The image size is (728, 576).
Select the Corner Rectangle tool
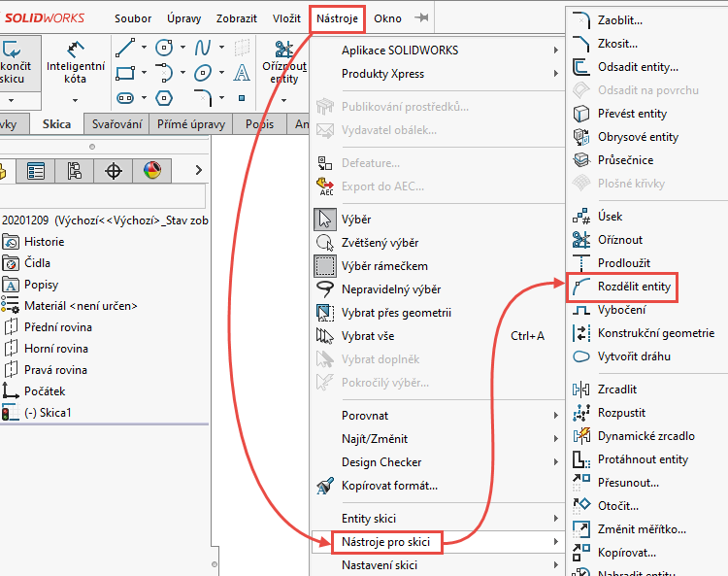tap(125, 73)
